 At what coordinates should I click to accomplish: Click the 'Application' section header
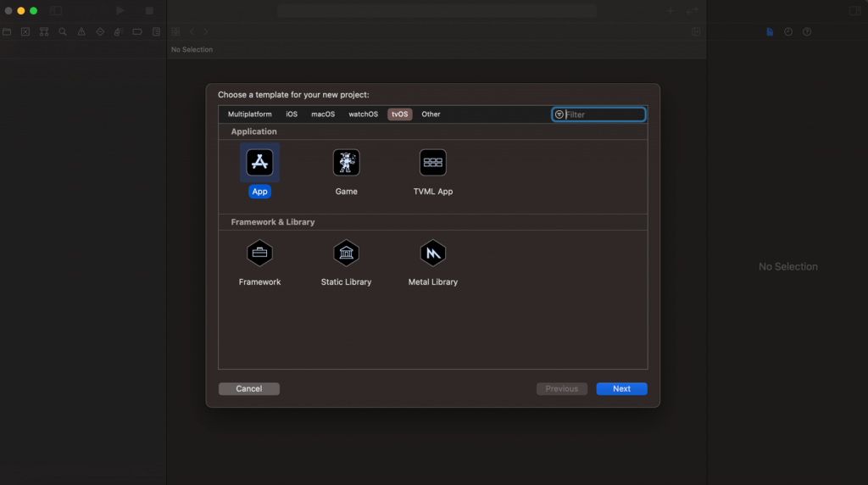(253, 131)
